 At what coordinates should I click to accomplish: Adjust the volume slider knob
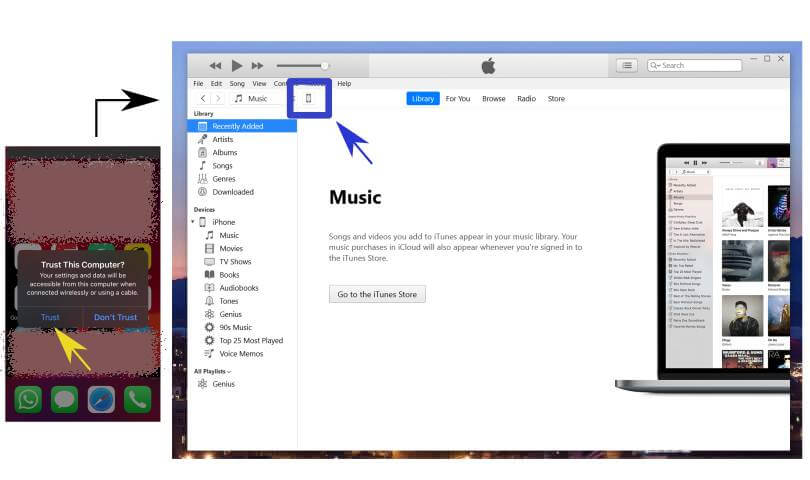(x=324, y=66)
